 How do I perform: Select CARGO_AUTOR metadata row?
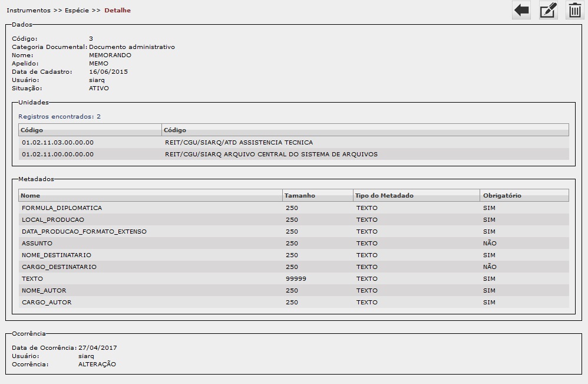point(293,302)
